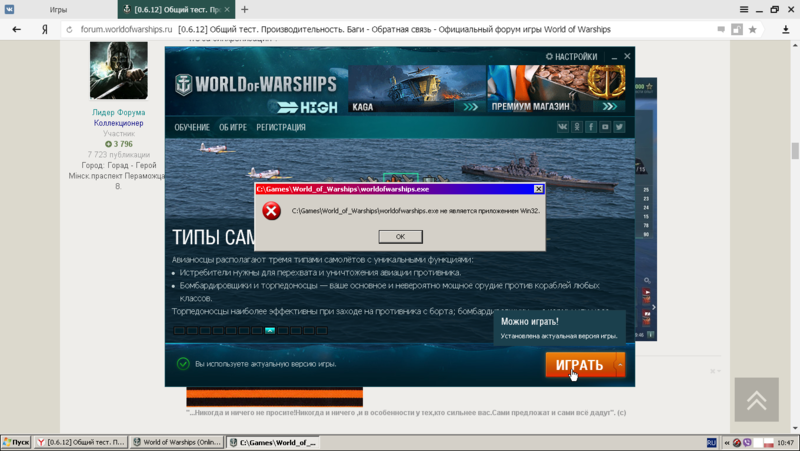
Task: Select the first slide indicator square
Action: (179, 331)
